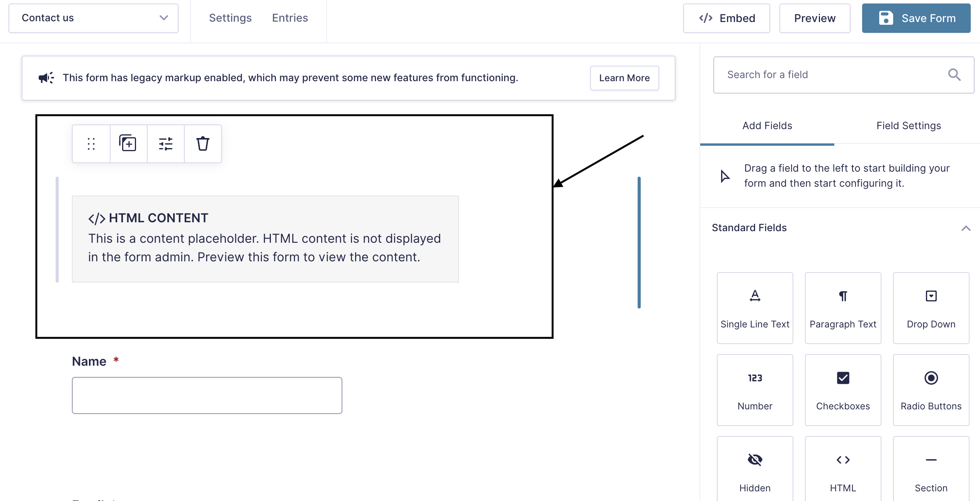This screenshot has width=980, height=501.
Task: Add a Paragraph Text field
Action: point(842,308)
